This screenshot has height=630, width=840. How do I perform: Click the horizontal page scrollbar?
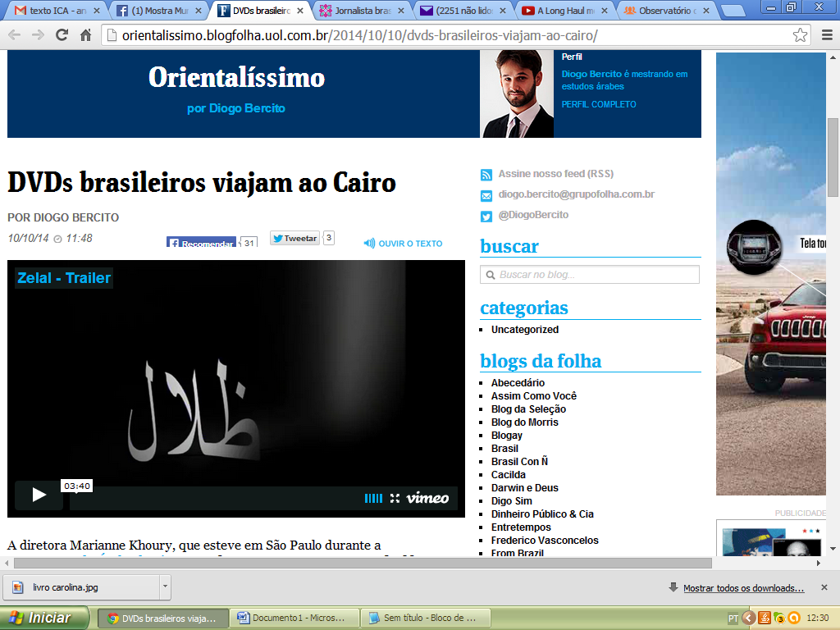pyautogui.click(x=363, y=563)
